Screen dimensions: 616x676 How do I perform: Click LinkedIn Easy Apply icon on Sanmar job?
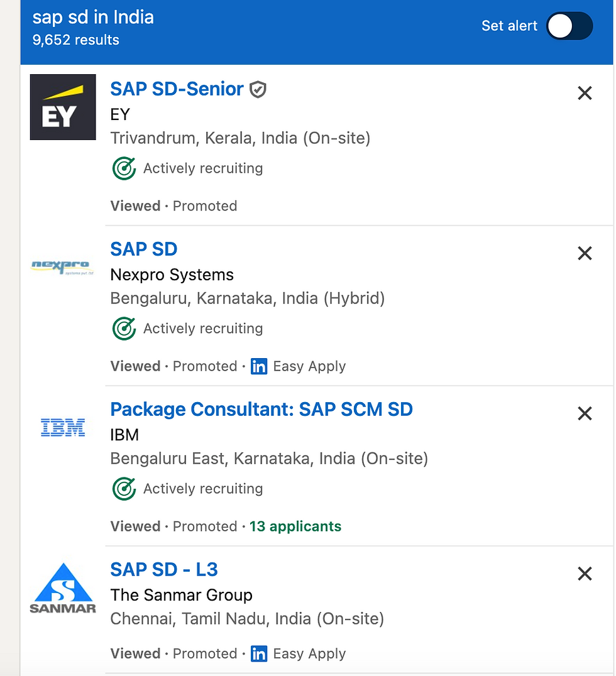pyautogui.click(x=259, y=653)
